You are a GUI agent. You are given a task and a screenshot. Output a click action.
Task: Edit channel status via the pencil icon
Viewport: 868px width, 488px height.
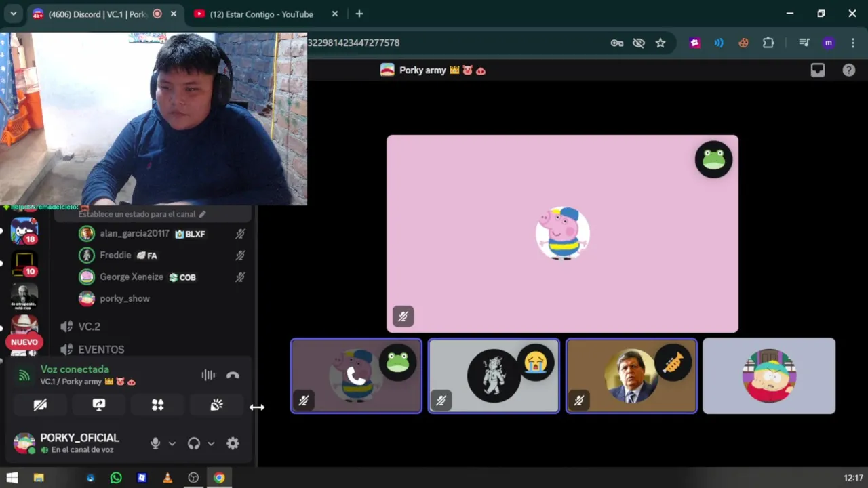202,214
